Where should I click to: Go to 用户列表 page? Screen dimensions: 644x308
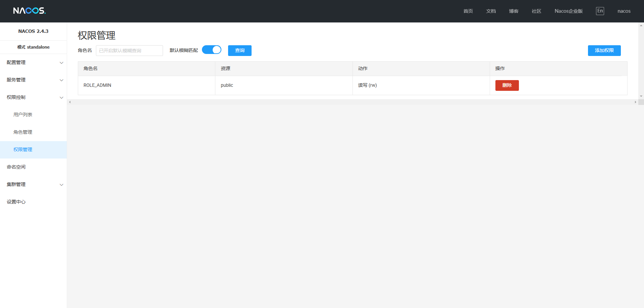(x=33, y=115)
